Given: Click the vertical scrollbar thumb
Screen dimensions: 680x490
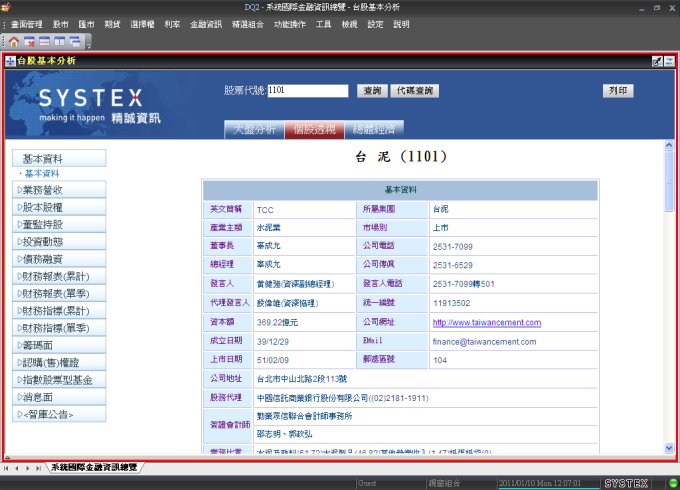Looking at the screenshot, I should [669, 181].
